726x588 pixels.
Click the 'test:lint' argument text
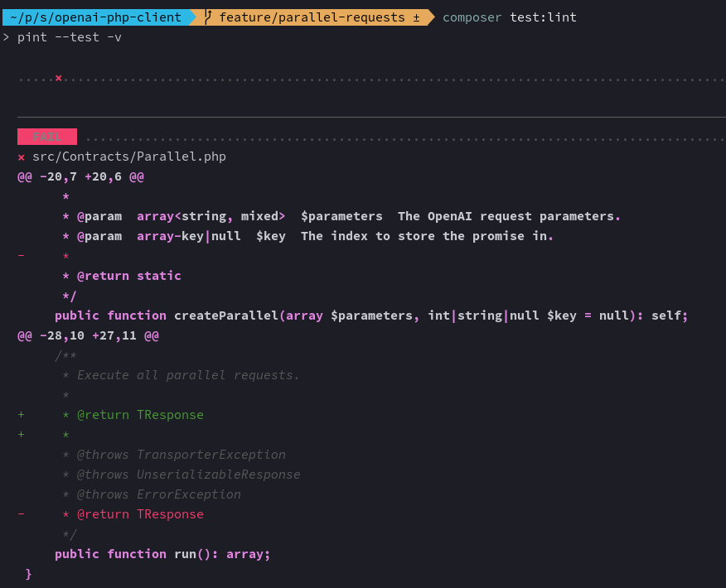coord(543,17)
